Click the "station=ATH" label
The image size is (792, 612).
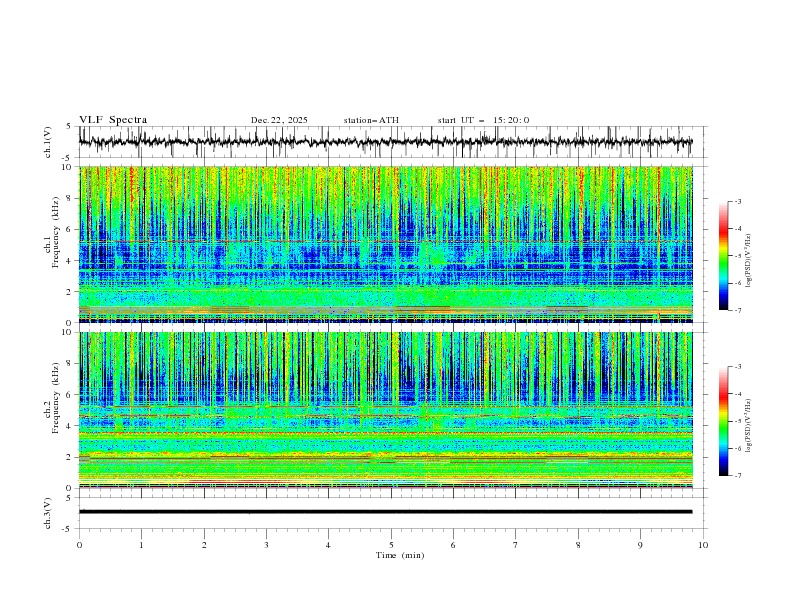371,120
